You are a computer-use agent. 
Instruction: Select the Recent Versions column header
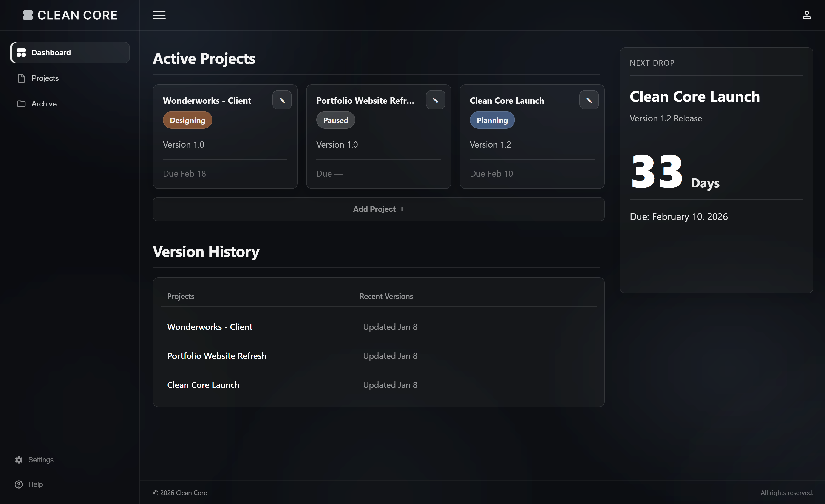(x=386, y=296)
